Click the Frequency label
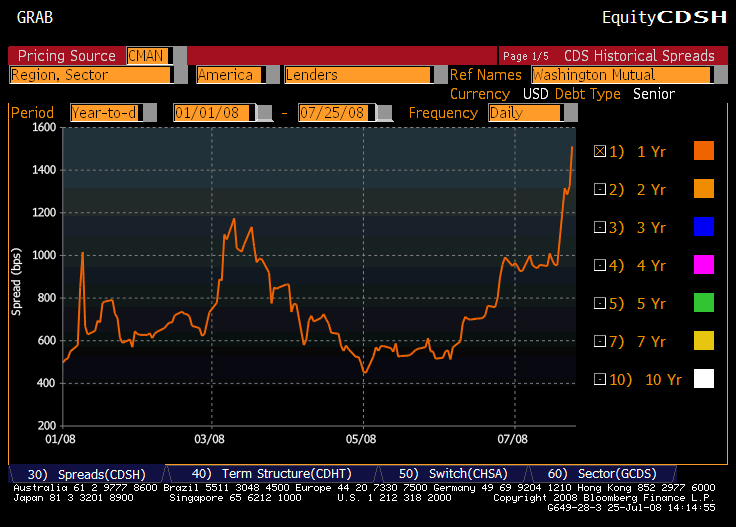Image resolution: width=736 pixels, height=527 pixels. coord(443,113)
